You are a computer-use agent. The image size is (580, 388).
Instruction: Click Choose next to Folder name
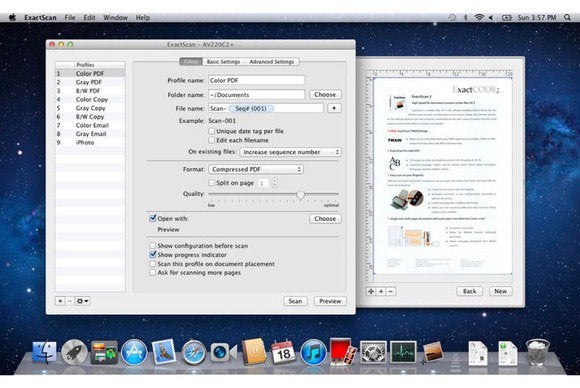tap(325, 95)
